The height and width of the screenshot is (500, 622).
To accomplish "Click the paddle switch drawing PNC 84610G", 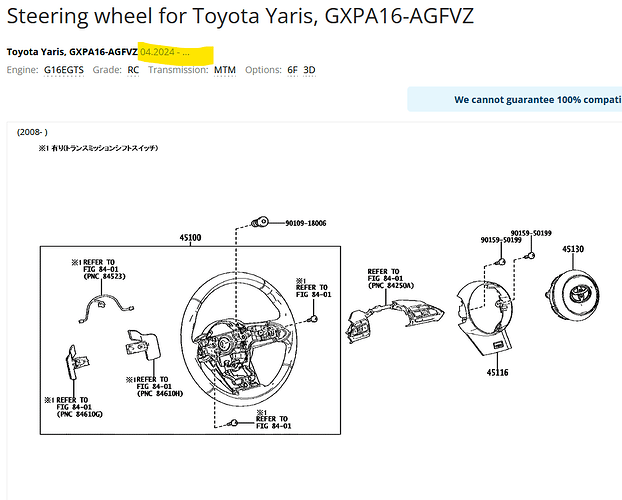I will 77,362.
